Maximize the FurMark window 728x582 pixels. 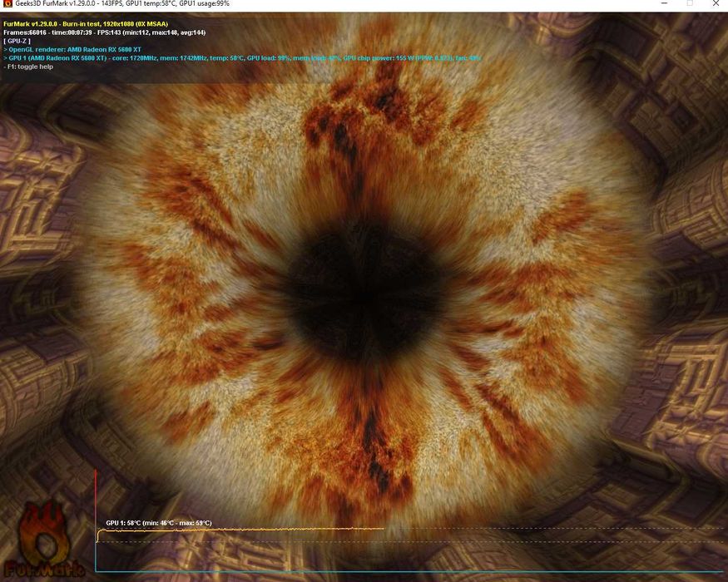[x=690, y=3]
